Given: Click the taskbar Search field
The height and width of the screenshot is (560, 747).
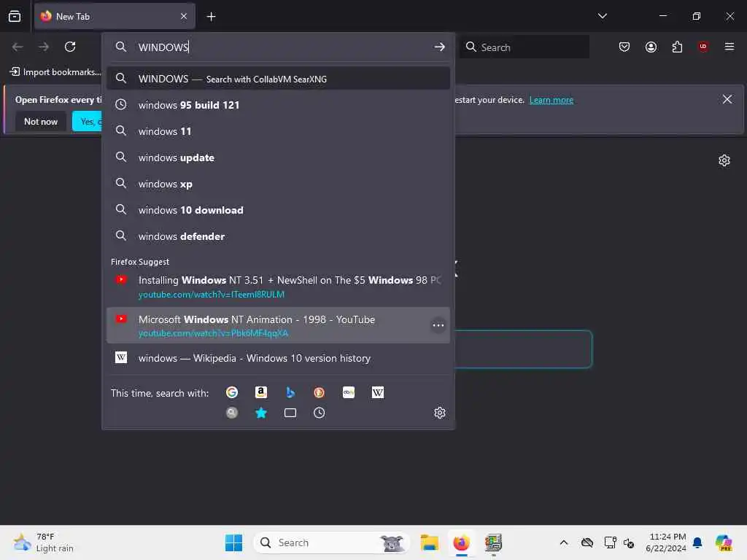Looking at the screenshot, I should click(332, 542).
